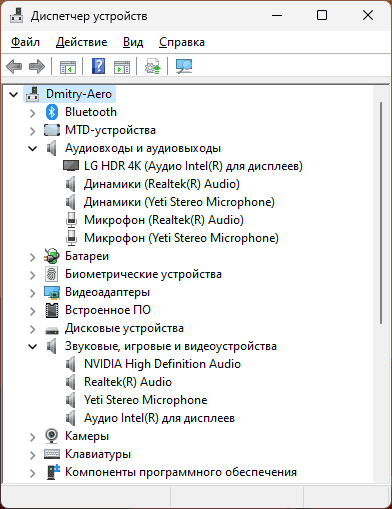Click the vertical scrollbar thumb
Screen dimensions: 392x509
[x=381, y=213]
